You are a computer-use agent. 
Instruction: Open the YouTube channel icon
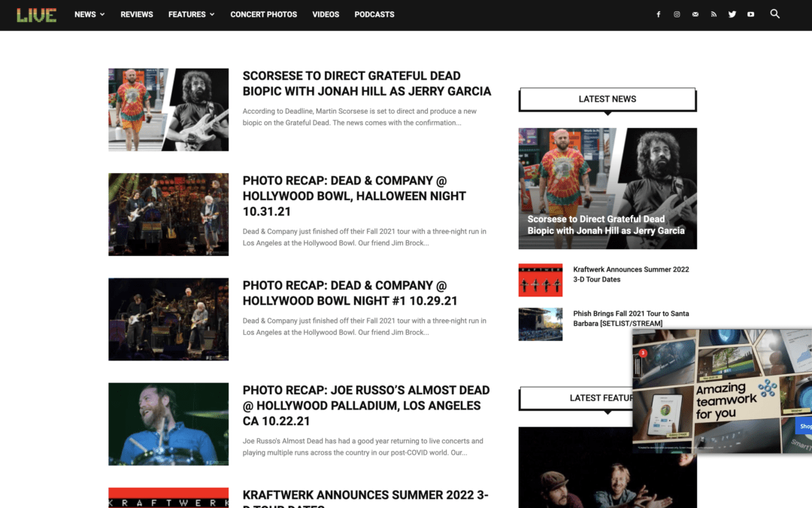(750, 14)
